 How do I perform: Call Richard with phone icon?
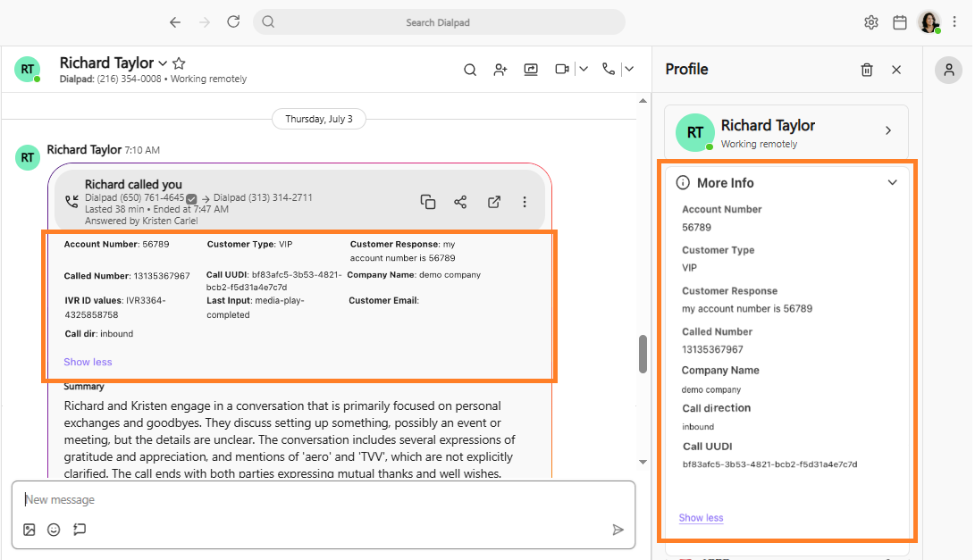point(609,69)
